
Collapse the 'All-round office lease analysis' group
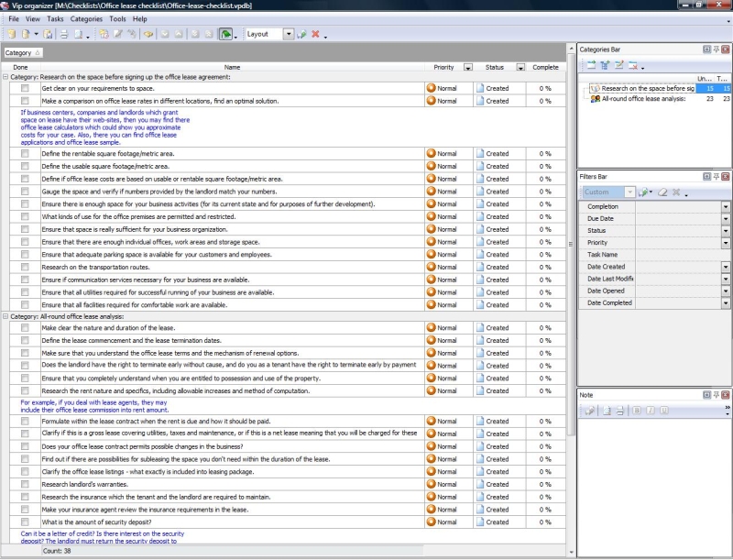pos(5,316)
